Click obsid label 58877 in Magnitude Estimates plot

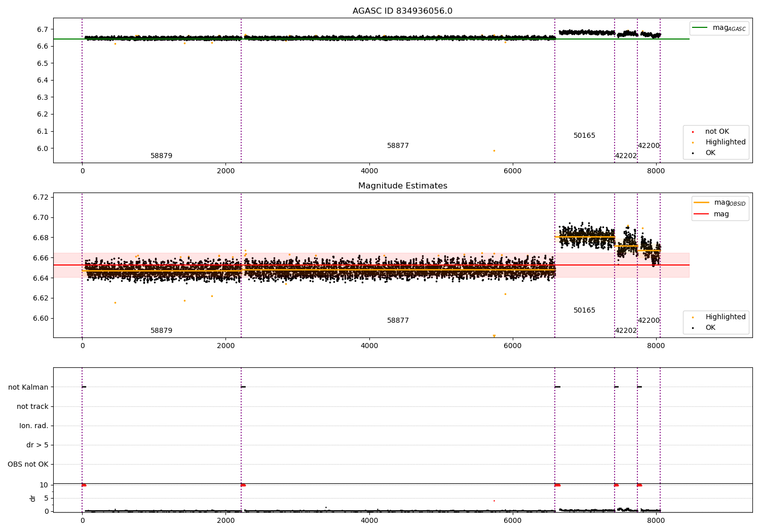398,321
